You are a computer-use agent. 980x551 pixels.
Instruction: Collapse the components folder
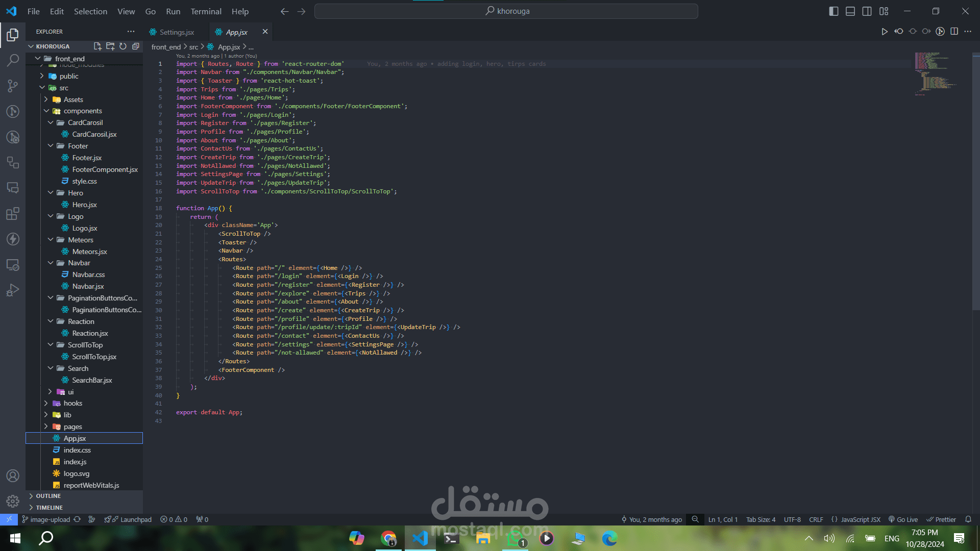coord(82,111)
